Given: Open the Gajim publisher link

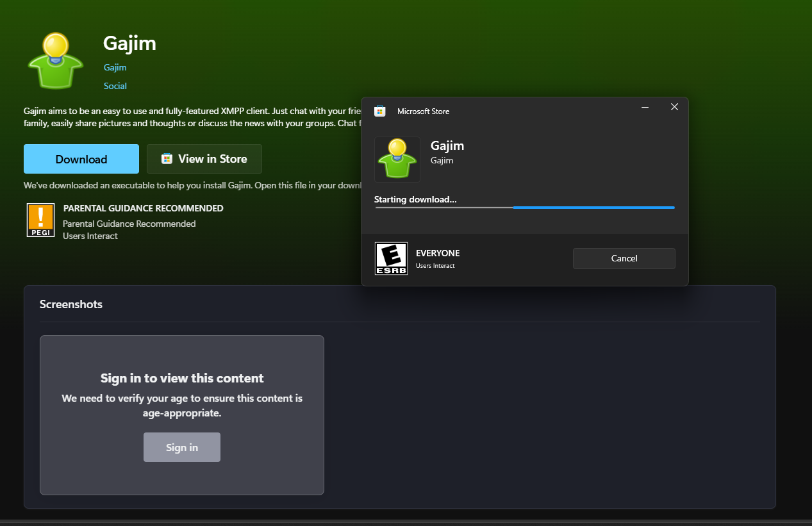Looking at the screenshot, I should (115, 67).
